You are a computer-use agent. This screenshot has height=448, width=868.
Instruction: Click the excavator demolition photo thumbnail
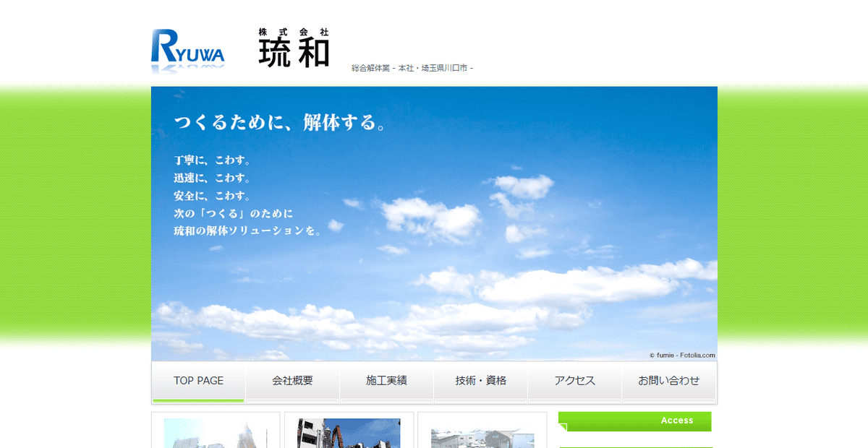click(x=349, y=434)
